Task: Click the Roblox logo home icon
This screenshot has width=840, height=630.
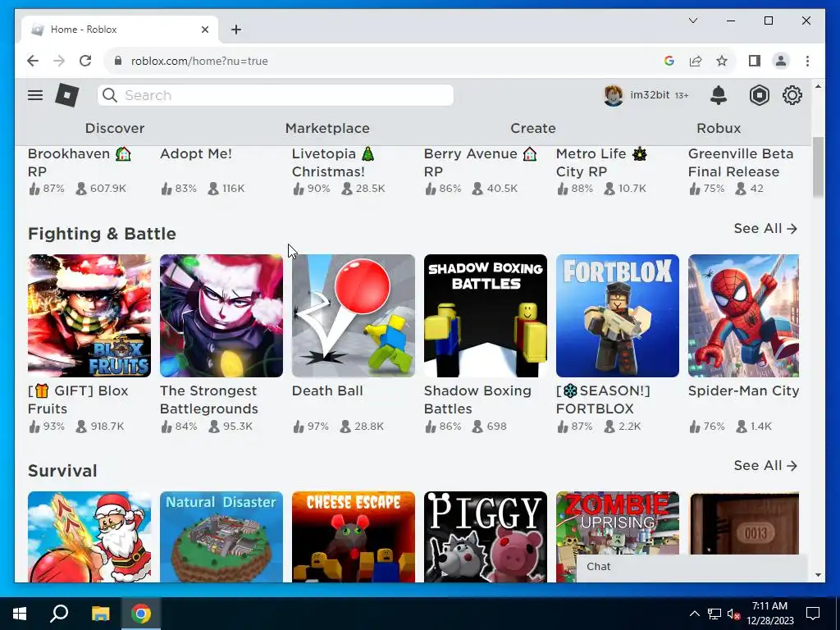Action: 67,95
